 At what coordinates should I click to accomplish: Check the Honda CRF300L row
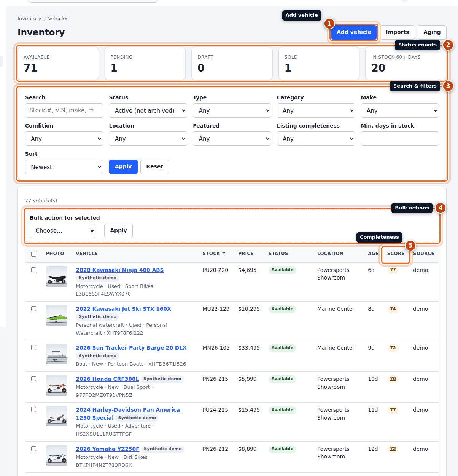coord(34,379)
